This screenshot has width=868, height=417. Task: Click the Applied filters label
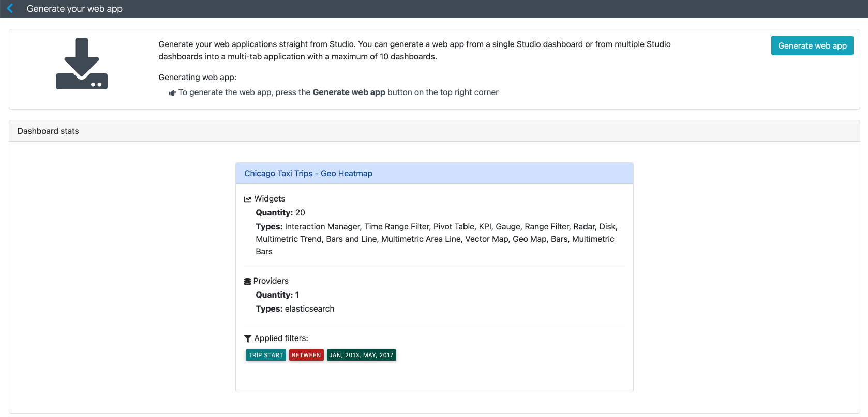281,338
